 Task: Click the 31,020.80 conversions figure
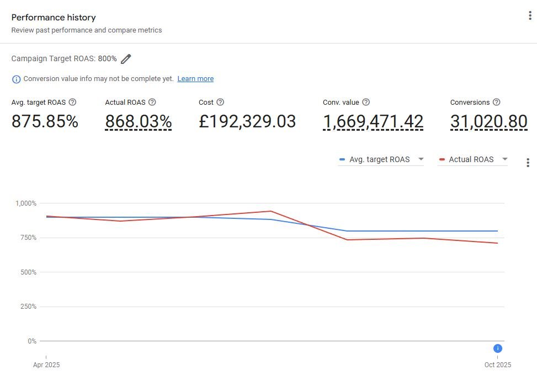(x=489, y=121)
